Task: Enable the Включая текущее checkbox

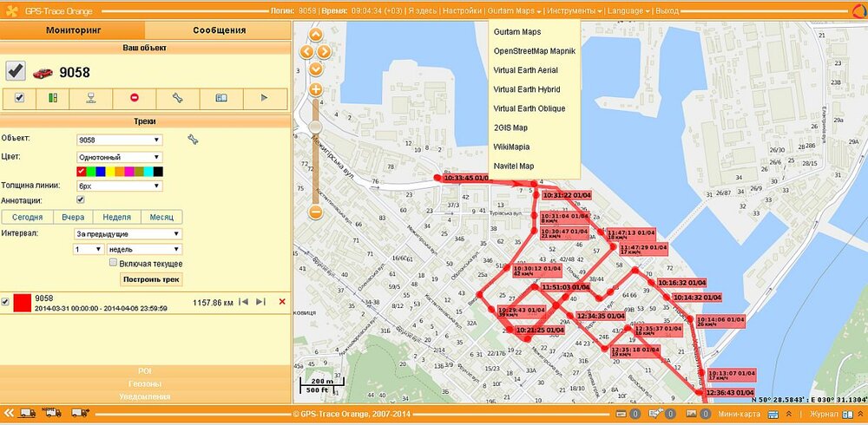Action: point(113,263)
